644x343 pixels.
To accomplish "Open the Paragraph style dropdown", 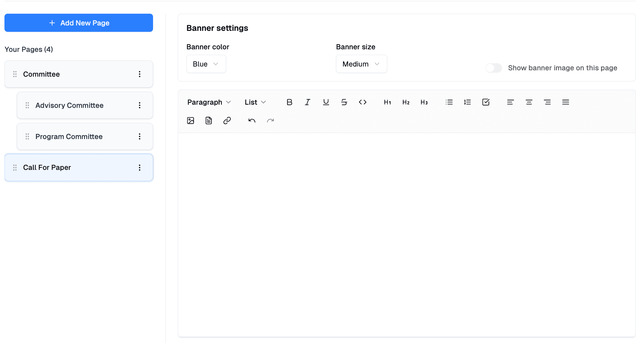I will (209, 102).
